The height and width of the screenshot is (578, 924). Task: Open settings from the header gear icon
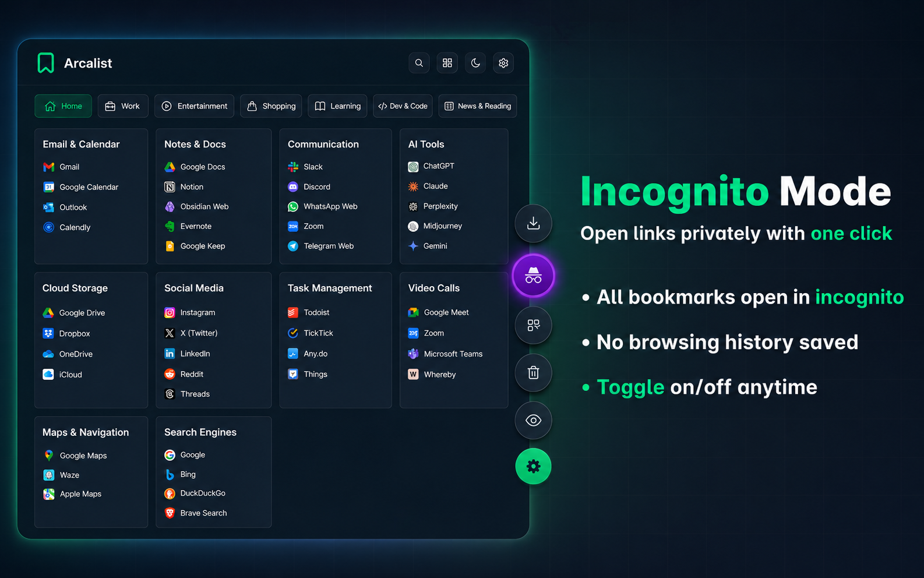(x=503, y=63)
